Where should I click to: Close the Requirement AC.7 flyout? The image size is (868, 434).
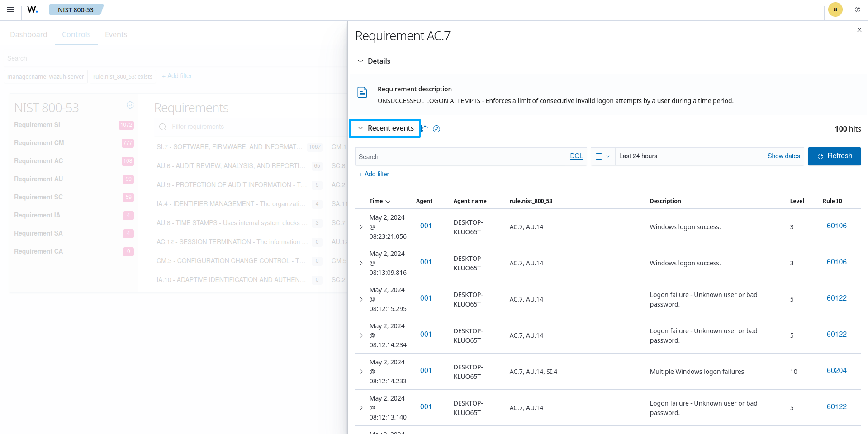(859, 30)
